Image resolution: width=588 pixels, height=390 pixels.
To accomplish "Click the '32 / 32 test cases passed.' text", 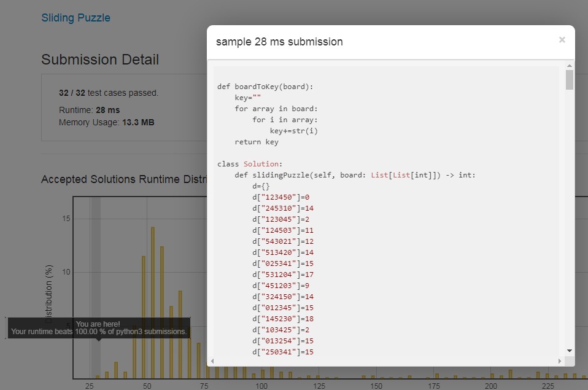I will (x=109, y=93).
